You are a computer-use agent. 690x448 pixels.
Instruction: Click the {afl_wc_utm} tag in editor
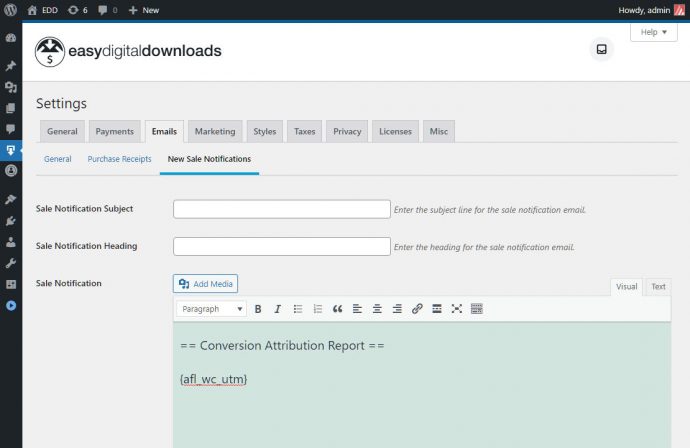point(213,379)
